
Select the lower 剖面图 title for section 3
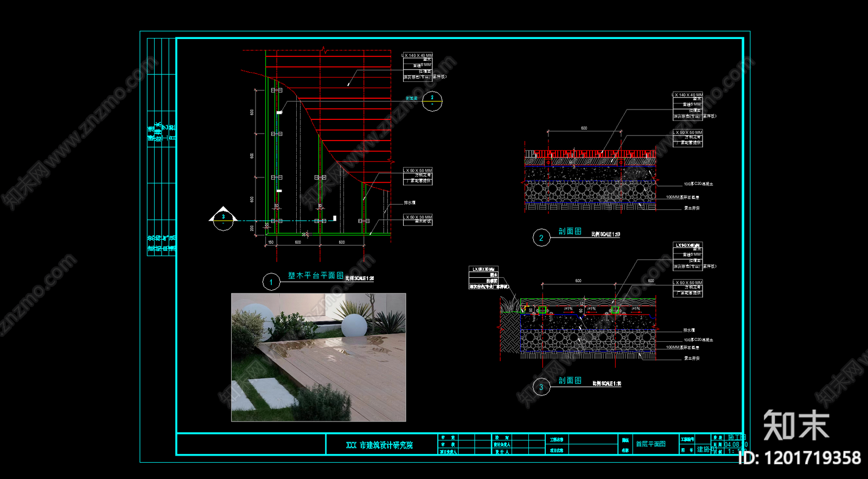click(570, 381)
